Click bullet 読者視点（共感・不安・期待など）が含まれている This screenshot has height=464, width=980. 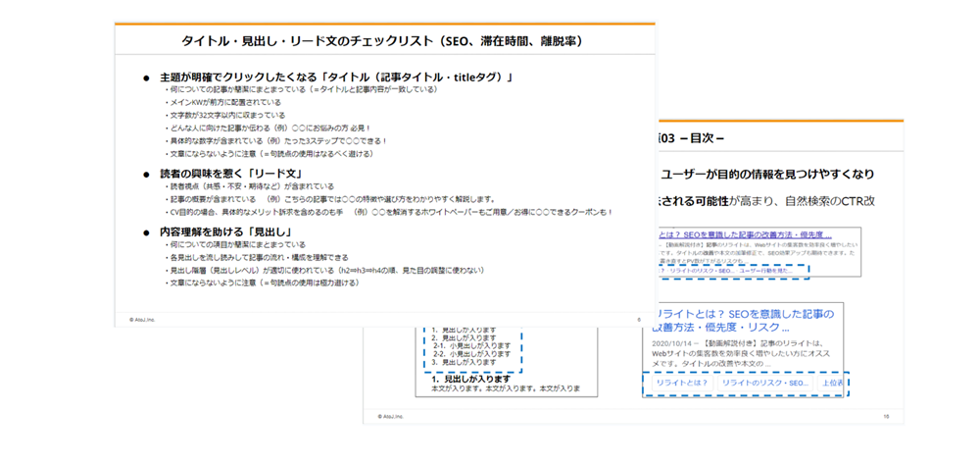[249, 186]
